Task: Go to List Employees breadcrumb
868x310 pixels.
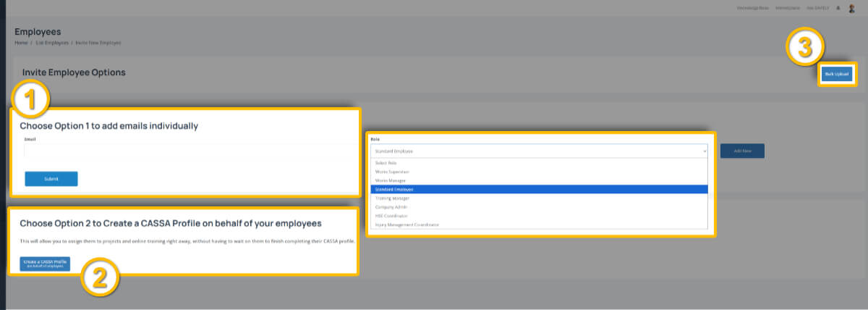Action: coord(52,43)
